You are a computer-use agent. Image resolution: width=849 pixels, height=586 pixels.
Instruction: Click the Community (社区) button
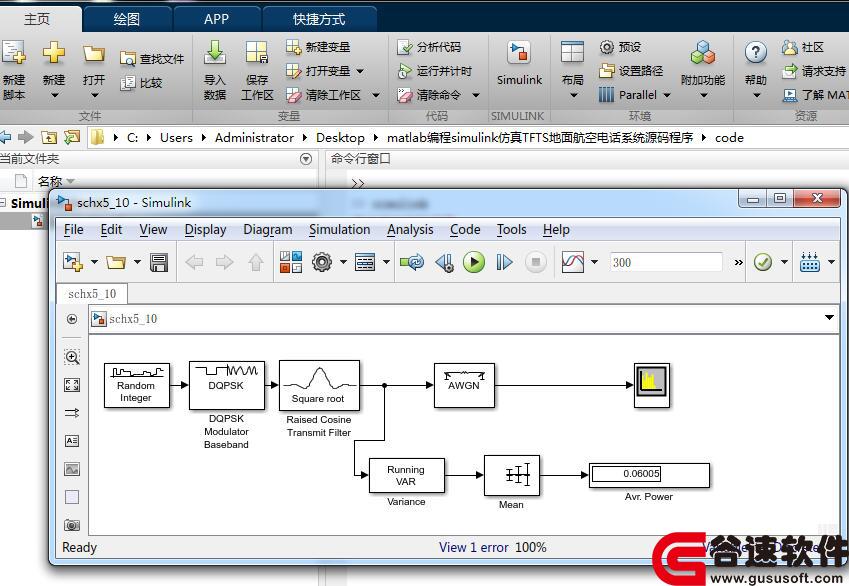tap(803, 48)
